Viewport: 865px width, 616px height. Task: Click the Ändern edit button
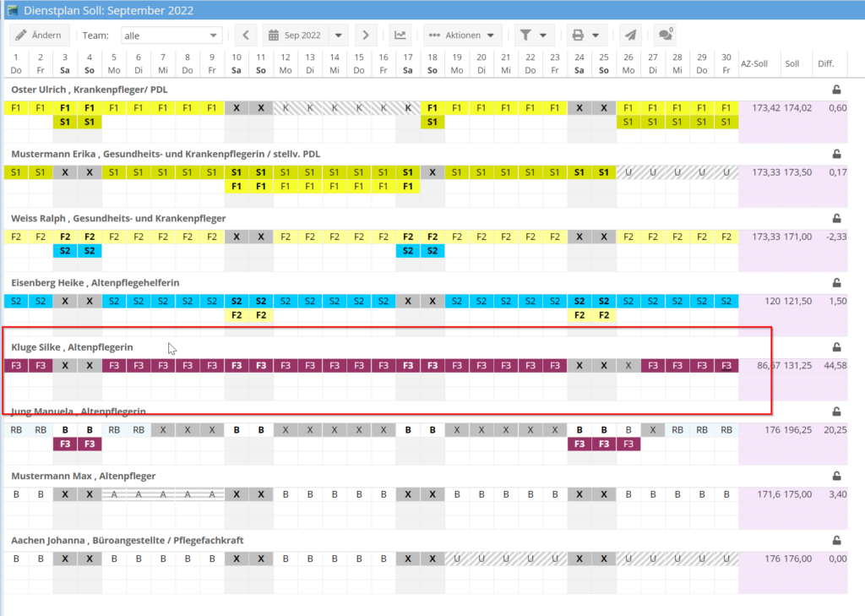click(x=38, y=35)
